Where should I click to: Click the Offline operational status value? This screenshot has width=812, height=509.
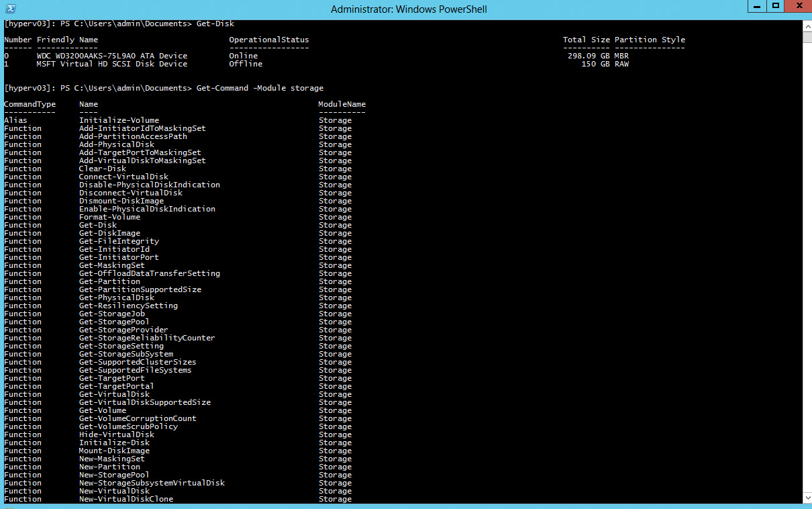tap(246, 64)
